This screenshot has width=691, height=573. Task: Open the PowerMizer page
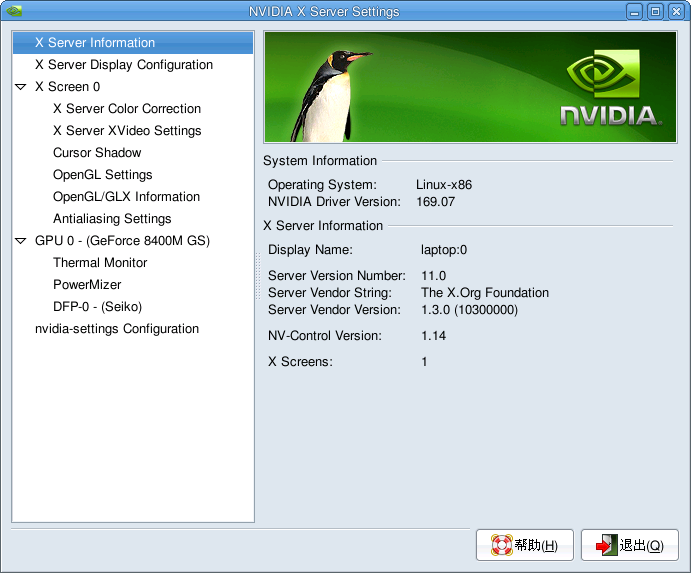point(87,285)
